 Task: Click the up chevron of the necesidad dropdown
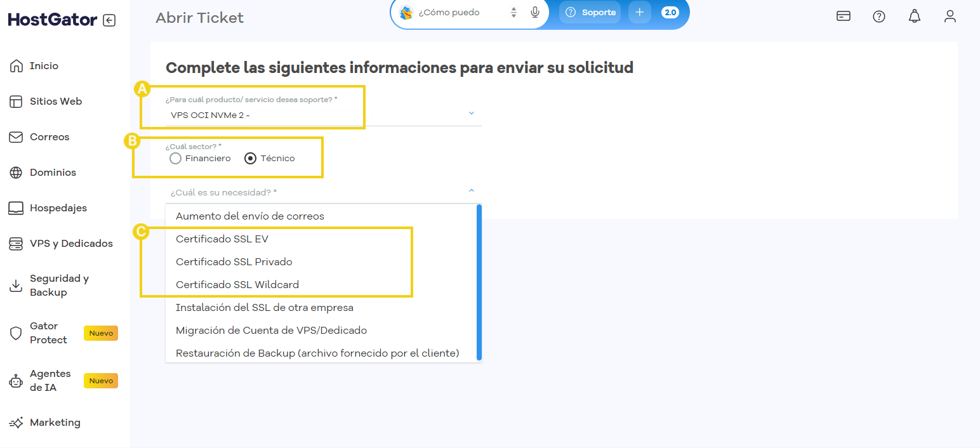tap(472, 190)
